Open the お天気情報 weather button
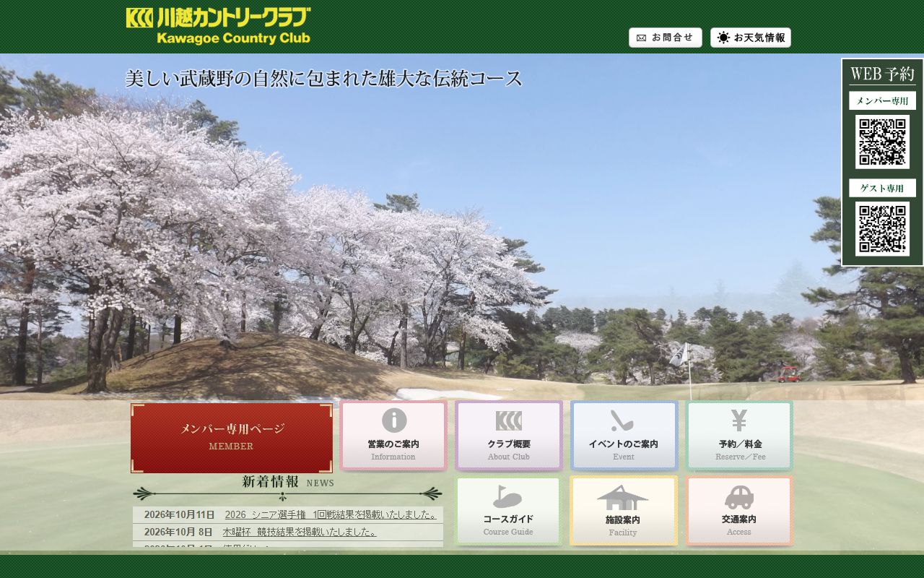This screenshot has height=578, width=924. pyautogui.click(x=751, y=38)
